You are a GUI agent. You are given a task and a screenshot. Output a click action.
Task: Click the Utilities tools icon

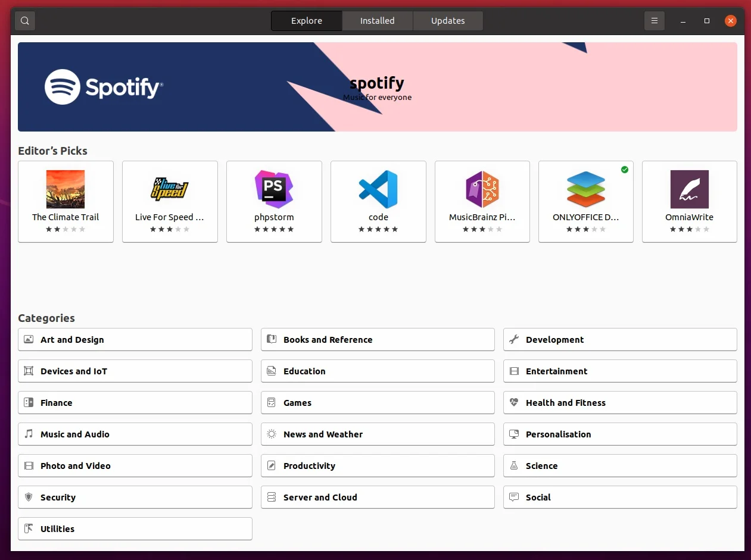29,528
